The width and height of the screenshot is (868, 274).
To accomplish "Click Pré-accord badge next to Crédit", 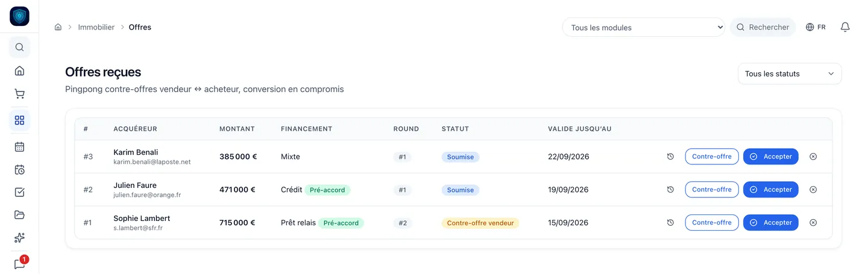I will 327,190.
